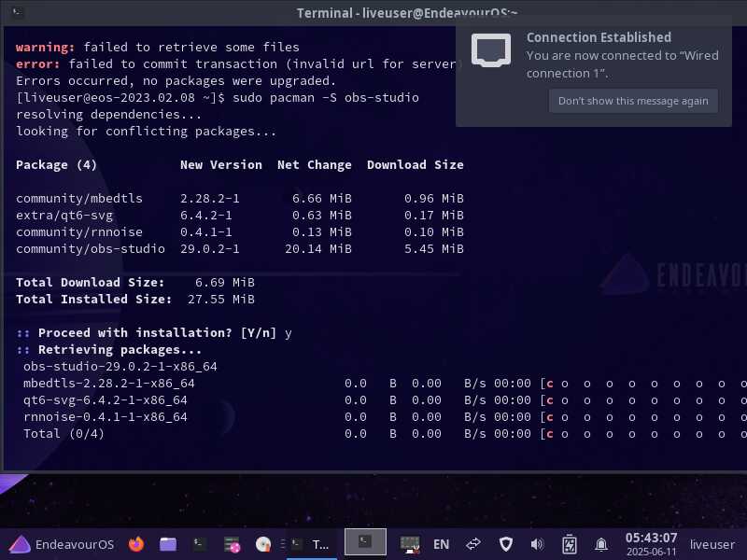Launch Firefox from the panel
Viewport: 747px width, 560px height.
pos(136,544)
